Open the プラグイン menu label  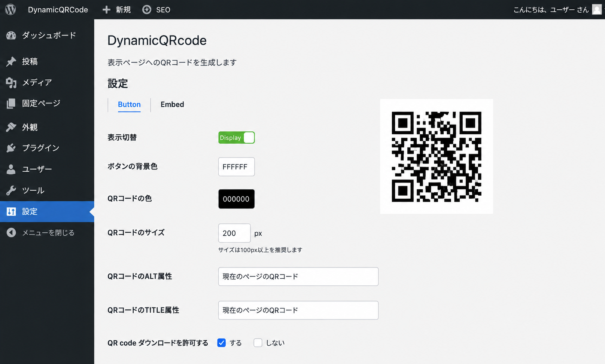click(x=41, y=148)
